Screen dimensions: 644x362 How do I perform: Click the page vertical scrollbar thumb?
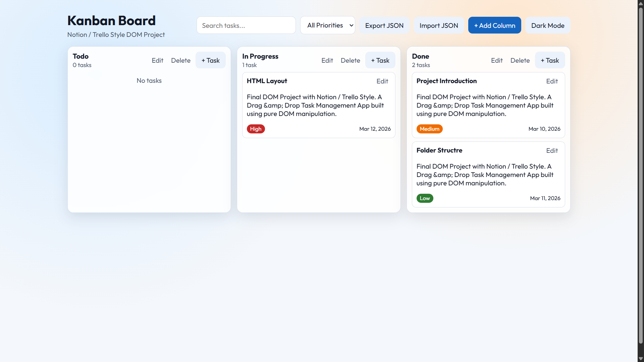(641, 176)
